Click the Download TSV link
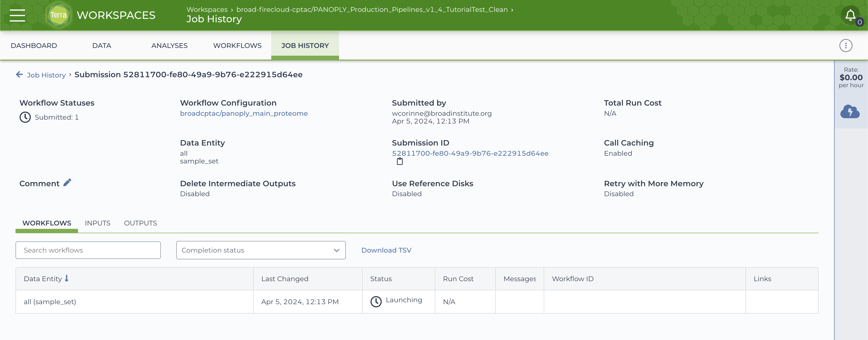 coord(386,250)
